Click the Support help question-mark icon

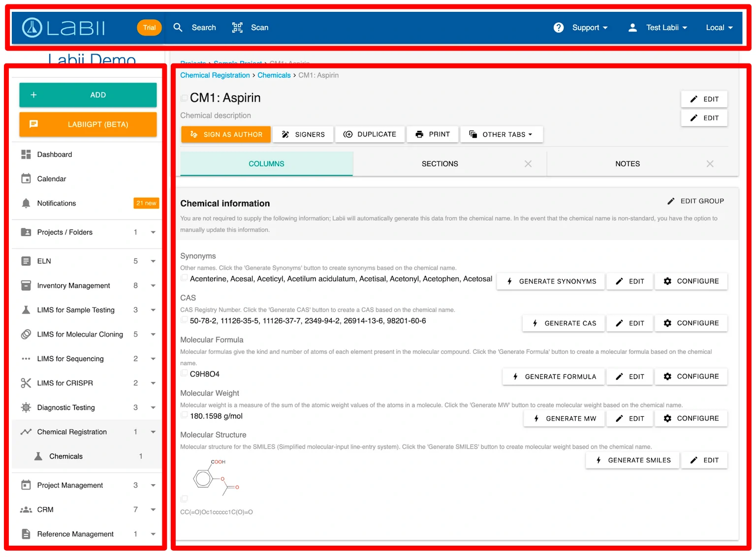click(x=558, y=28)
